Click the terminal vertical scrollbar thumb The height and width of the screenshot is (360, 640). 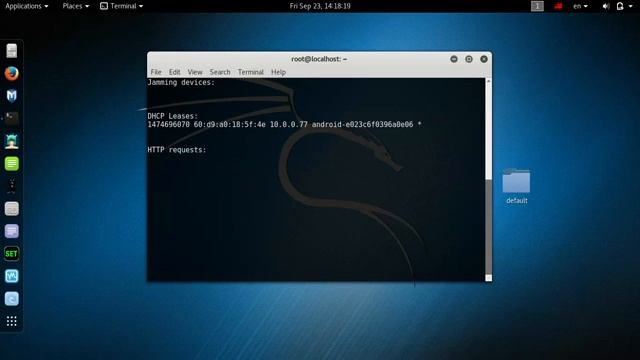489,227
